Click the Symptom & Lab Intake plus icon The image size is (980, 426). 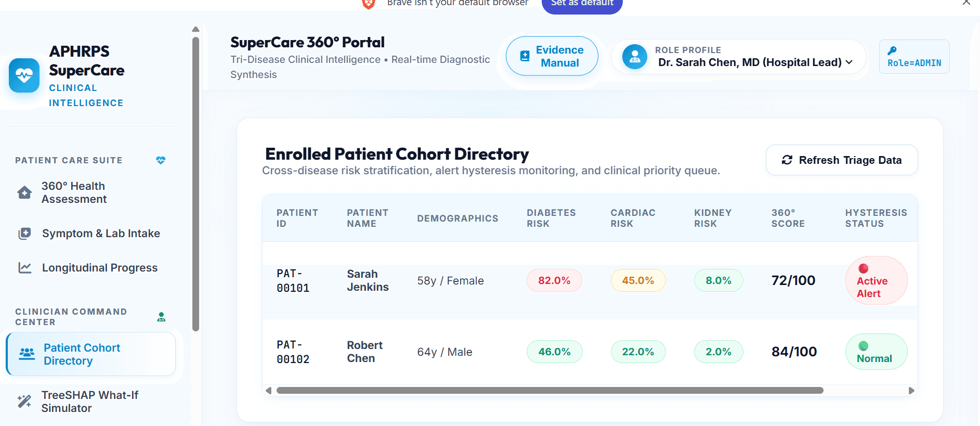pos(24,234)
